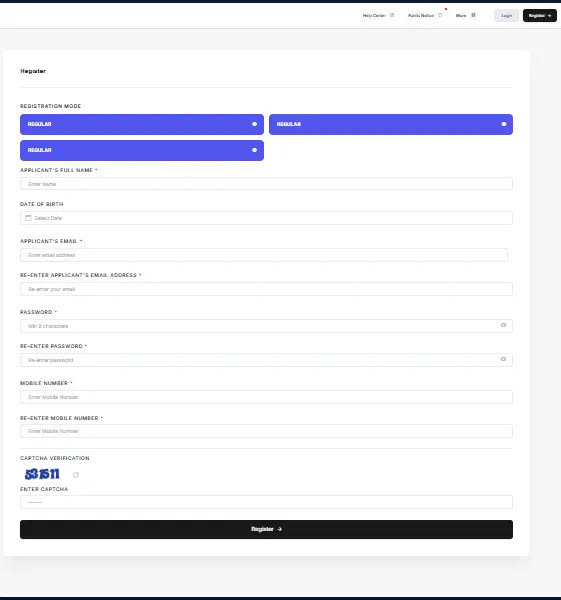Viewport: 561px width, 600px height.
Task: Click the black Register button in the header
Action: click(540, 16)
